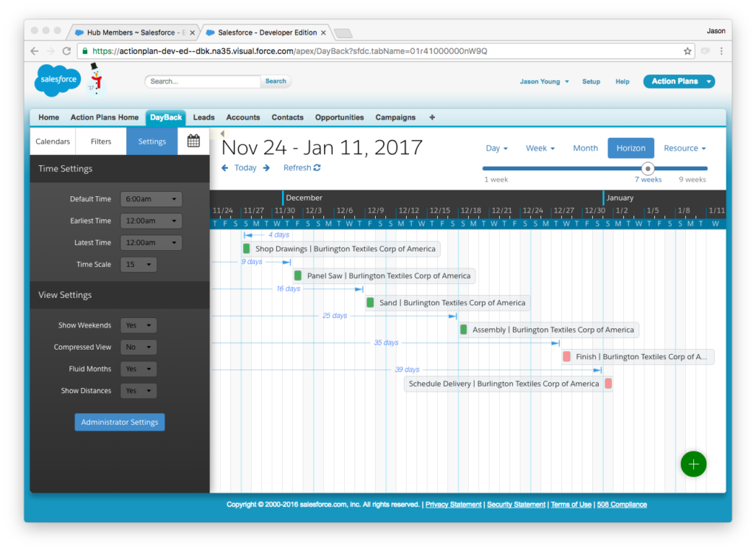756x551 pixels.
Task: Open the Latest Time dropdown
Action: [151, 242]
